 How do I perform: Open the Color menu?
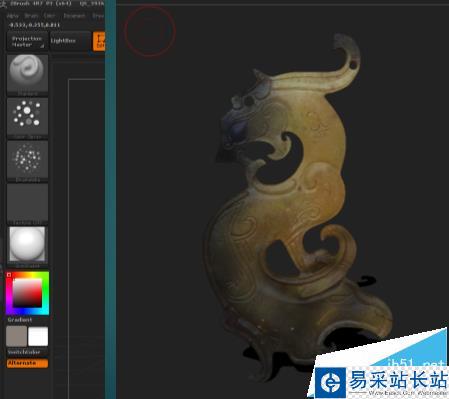coord(49,16)
